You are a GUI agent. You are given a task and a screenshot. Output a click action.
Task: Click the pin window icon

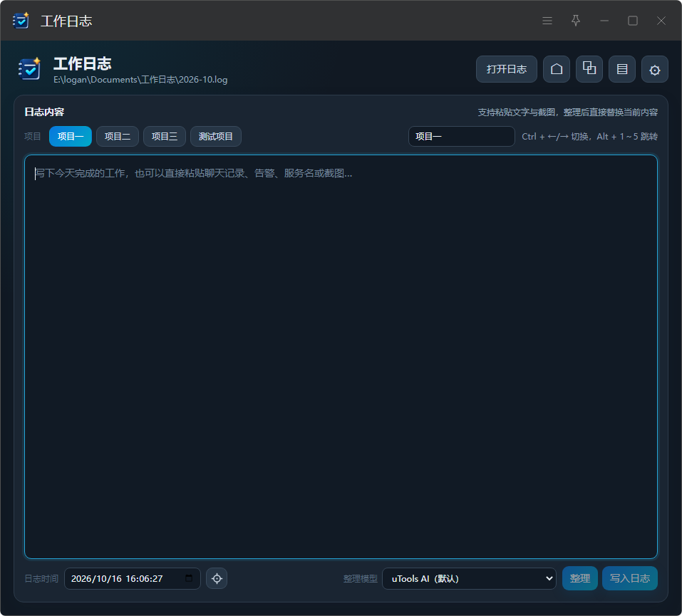pyautogui.click(x=575, y=21)
